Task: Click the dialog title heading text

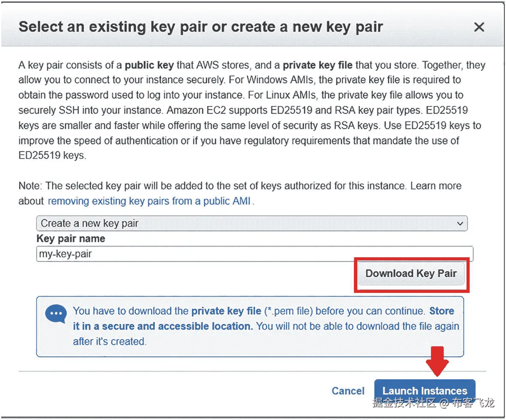Action: coord(201,27)
